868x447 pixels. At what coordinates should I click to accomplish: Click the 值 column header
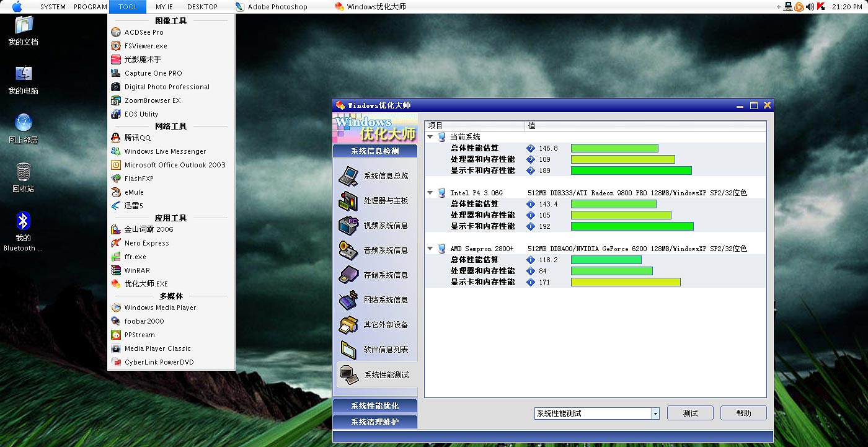pos(646,125)
